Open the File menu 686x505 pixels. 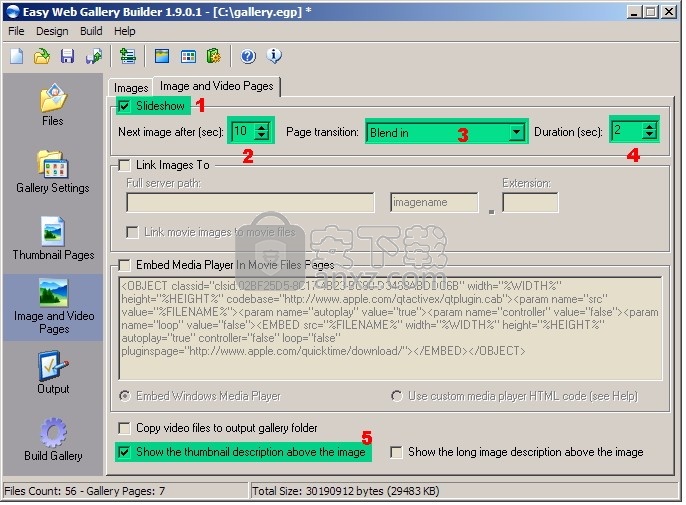(16, 31)
